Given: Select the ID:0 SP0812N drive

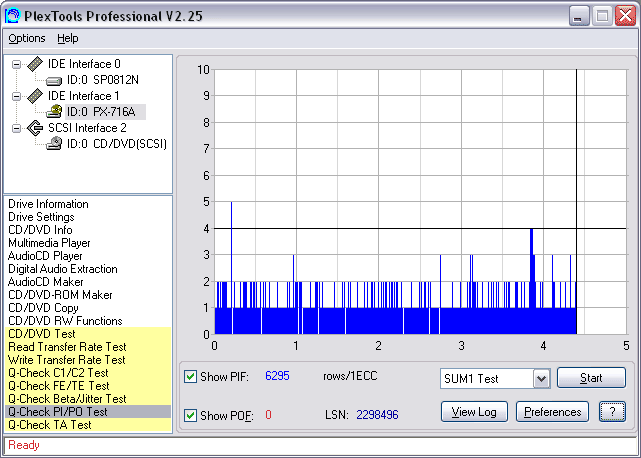Looking at the screenshot, I should point(103,80).
